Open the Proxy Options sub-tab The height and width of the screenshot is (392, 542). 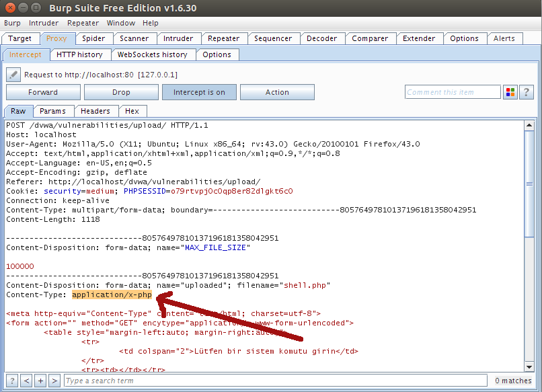[217, 54]
